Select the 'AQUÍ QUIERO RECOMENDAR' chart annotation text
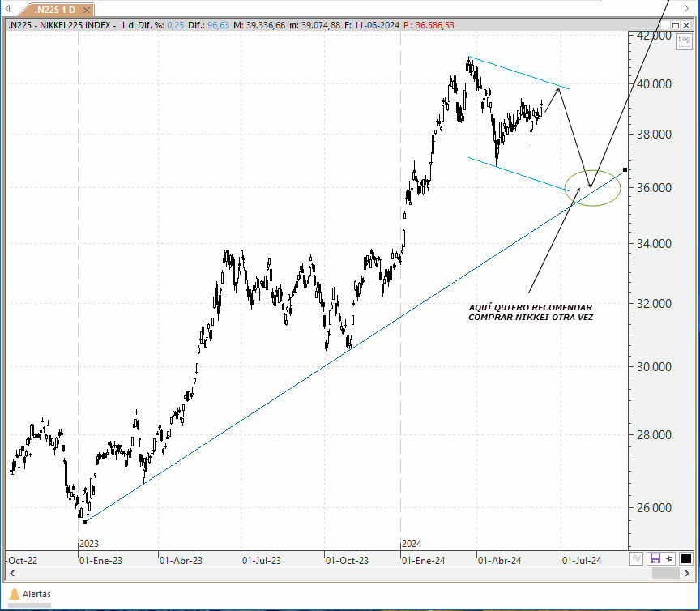700x611 pixels. coord(531,307)
